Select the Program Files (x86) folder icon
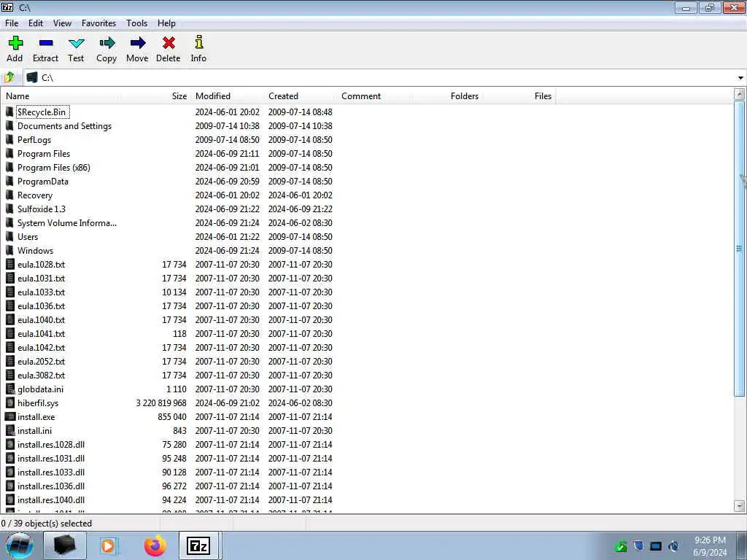Viewport: 747px width, 560px height. point(9,167)
